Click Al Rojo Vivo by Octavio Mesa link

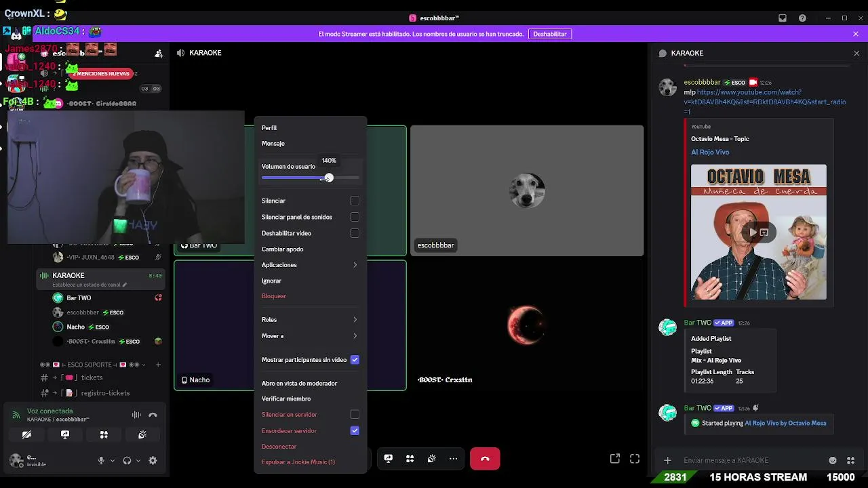click(x=785, y=423)
